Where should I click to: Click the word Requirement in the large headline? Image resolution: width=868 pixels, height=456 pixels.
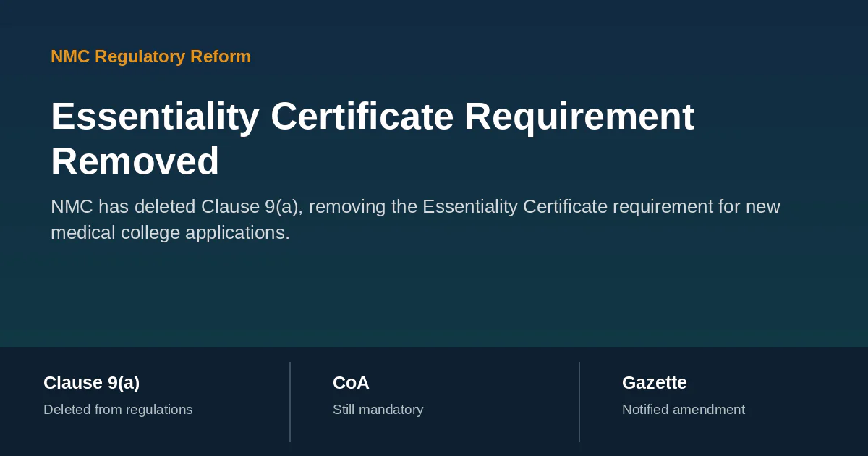click(579, 117)
